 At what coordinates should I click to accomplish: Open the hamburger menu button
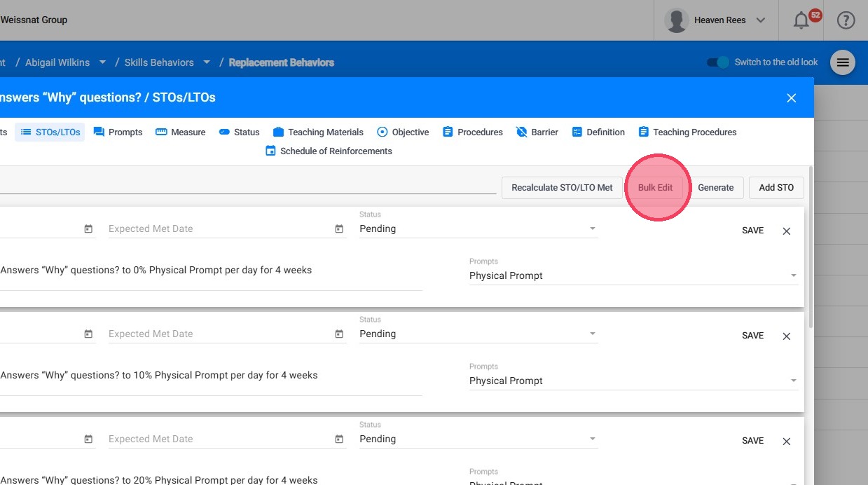coord(843,62)
